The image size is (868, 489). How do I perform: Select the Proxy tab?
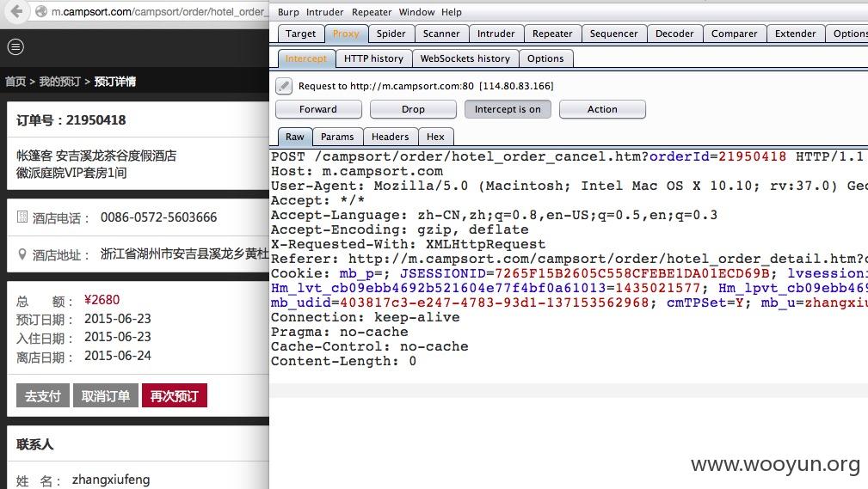click(x=346, y=34)
